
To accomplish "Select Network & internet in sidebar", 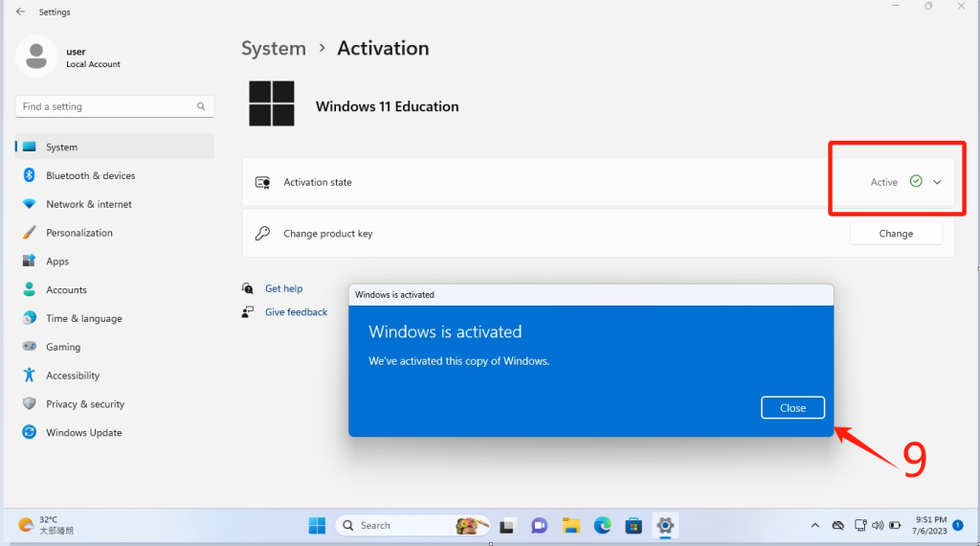I will 89,204.
